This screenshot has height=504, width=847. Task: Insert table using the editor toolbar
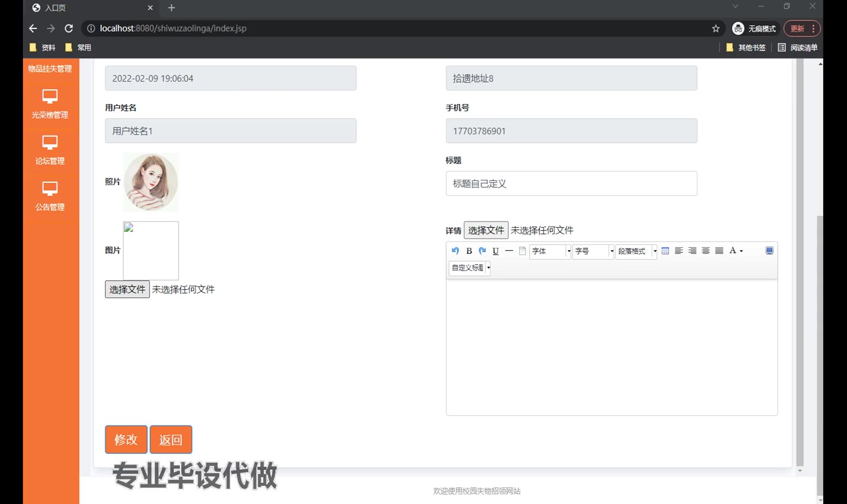[665, 251]
